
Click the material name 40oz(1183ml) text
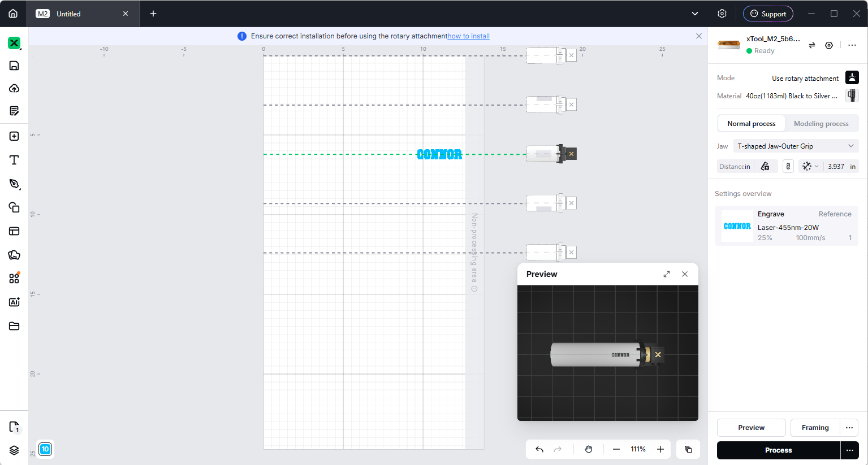792,96
